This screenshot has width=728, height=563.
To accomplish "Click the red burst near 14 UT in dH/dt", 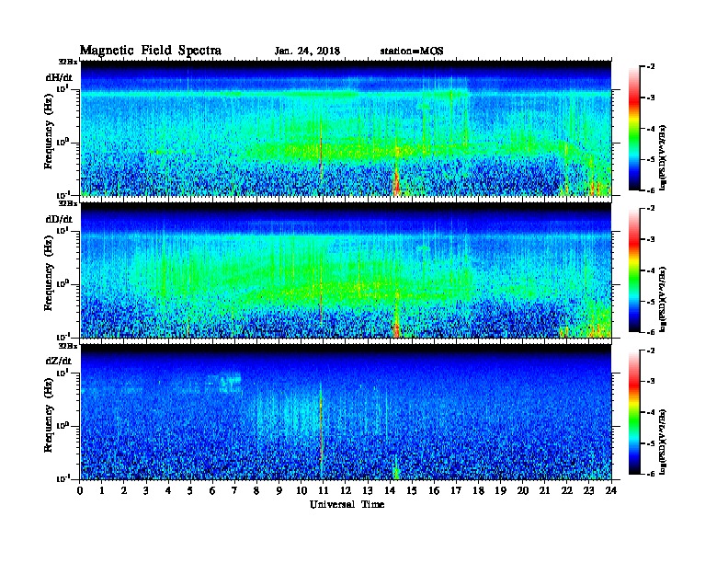I will pos(396,180).
